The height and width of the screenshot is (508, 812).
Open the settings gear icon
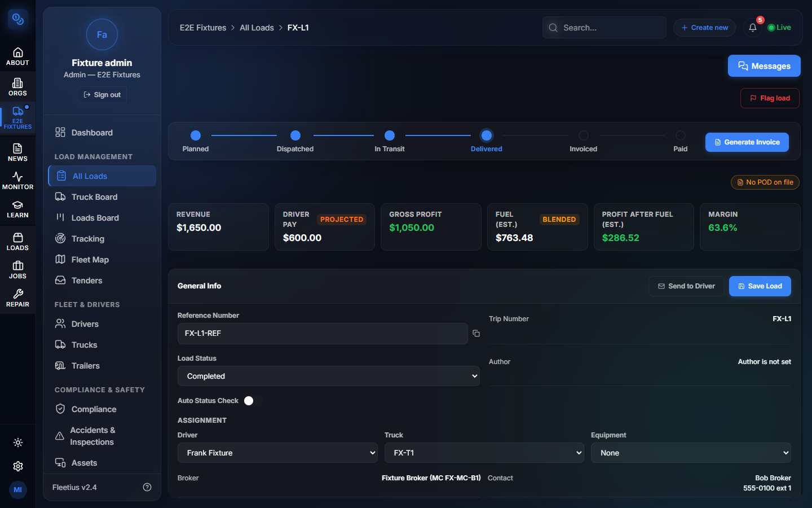point(18,466)
